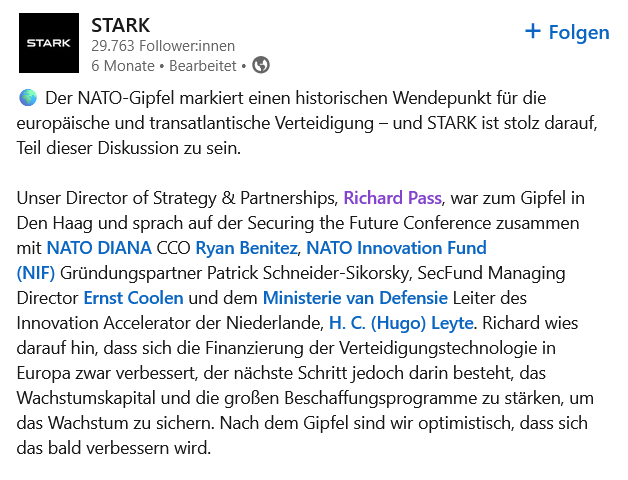Click the public visibility globe icon
Screen dimensions: 628x480
tap(261, 65)
